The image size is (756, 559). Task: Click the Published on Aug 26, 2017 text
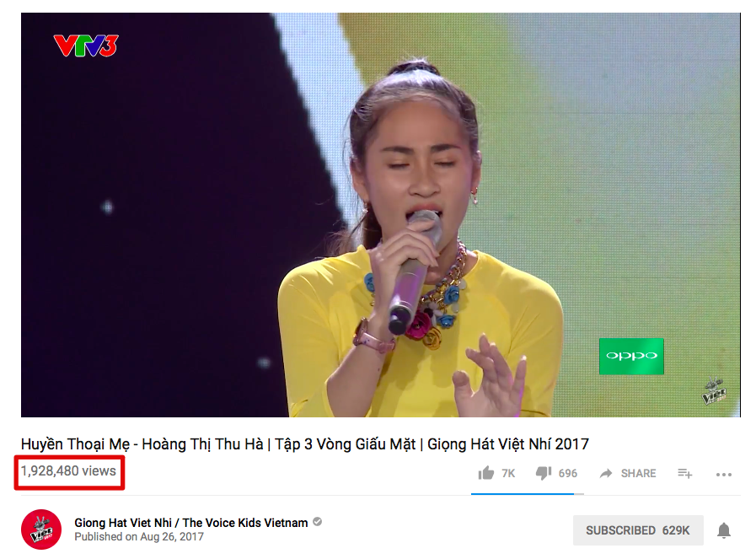139,537
